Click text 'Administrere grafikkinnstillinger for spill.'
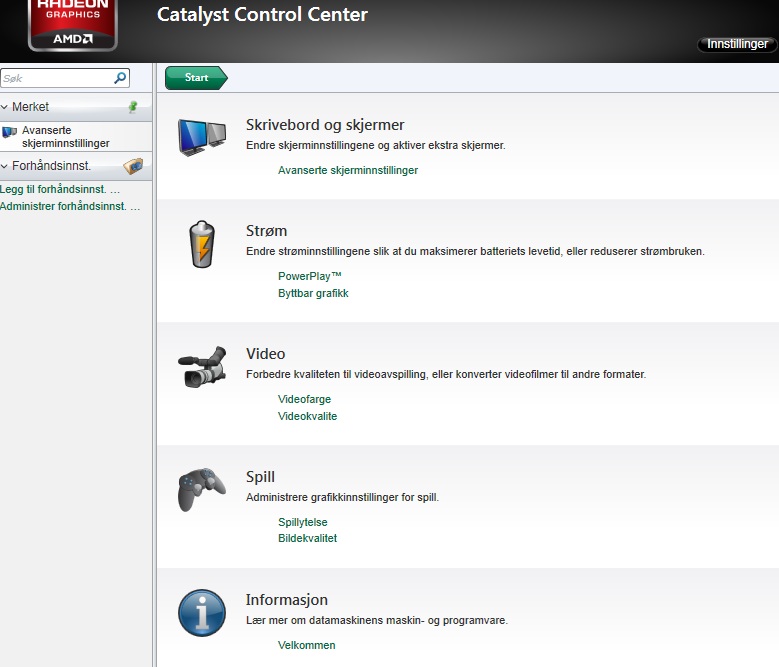This screenshot has height=667, width=779. click(342, 497)
